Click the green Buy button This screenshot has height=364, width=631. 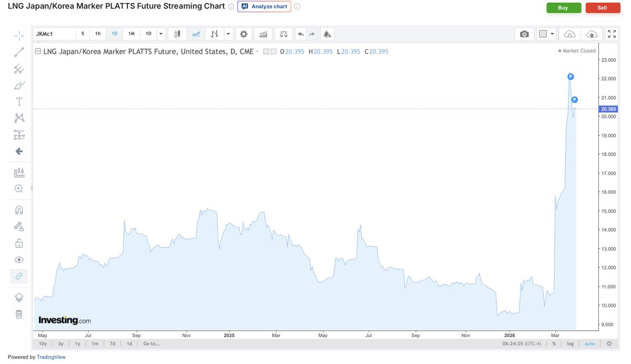564,7
